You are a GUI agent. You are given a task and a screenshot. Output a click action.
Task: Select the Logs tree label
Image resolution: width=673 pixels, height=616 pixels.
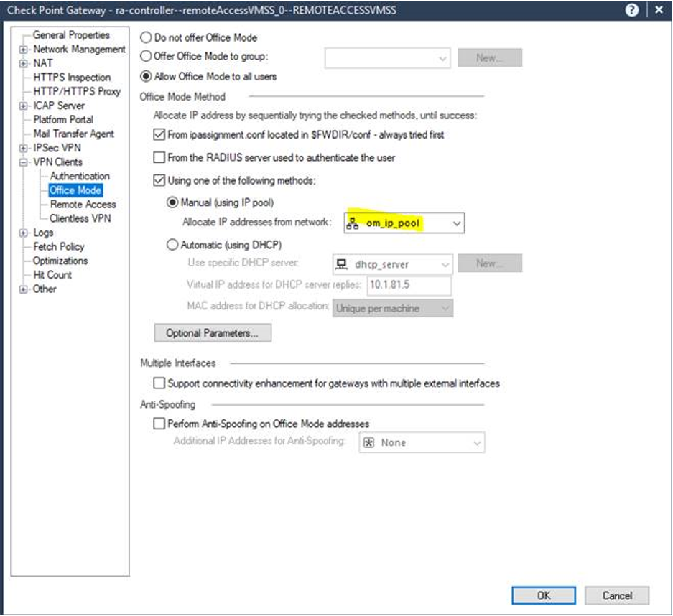43,233
